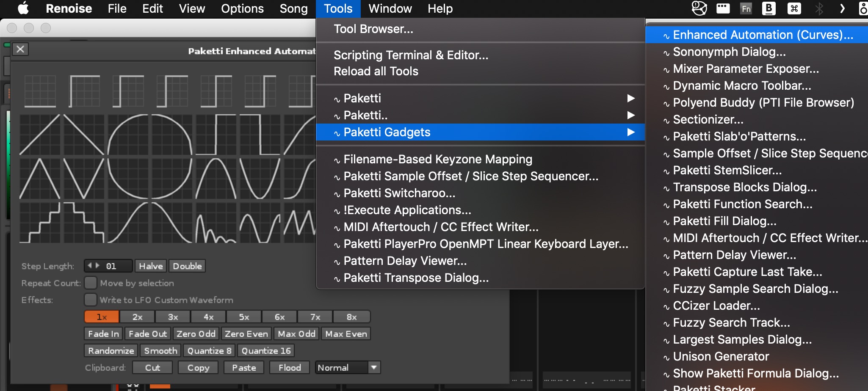Image resolution: width=868 pixels, height=391 pixels.
Task: Choose the triangle peak curve shape
Action: (x=40, y=179)
